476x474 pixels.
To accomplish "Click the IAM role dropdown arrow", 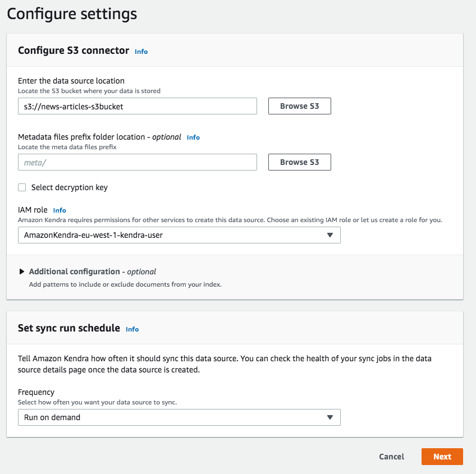I will pyautogui.click(x=330, y=235).
